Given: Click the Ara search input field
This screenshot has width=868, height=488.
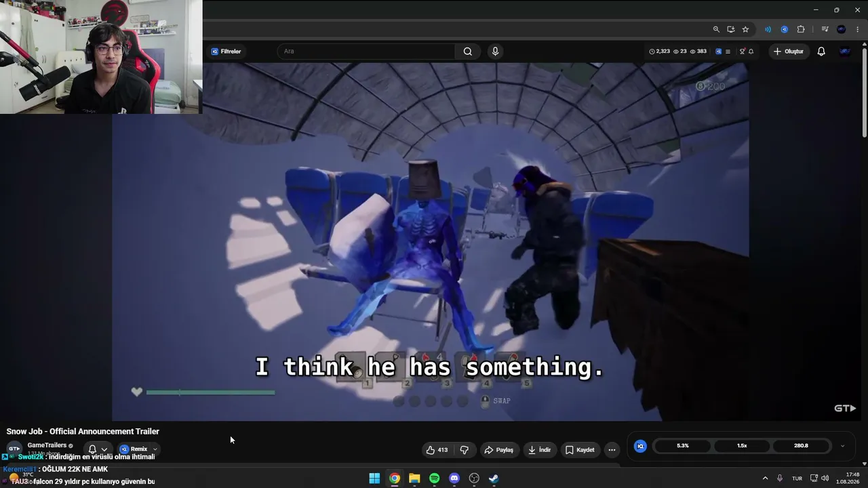Looking at the screenshot, I should click(366, 52).
